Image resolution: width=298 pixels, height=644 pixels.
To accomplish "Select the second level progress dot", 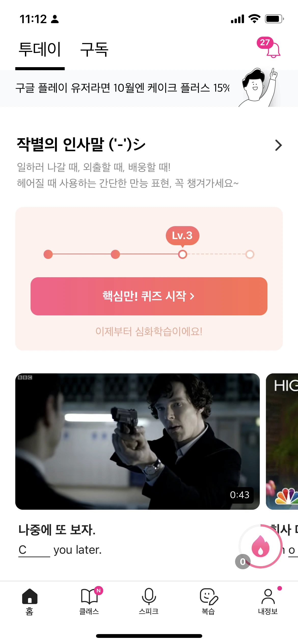I will [x=115, y=254].
